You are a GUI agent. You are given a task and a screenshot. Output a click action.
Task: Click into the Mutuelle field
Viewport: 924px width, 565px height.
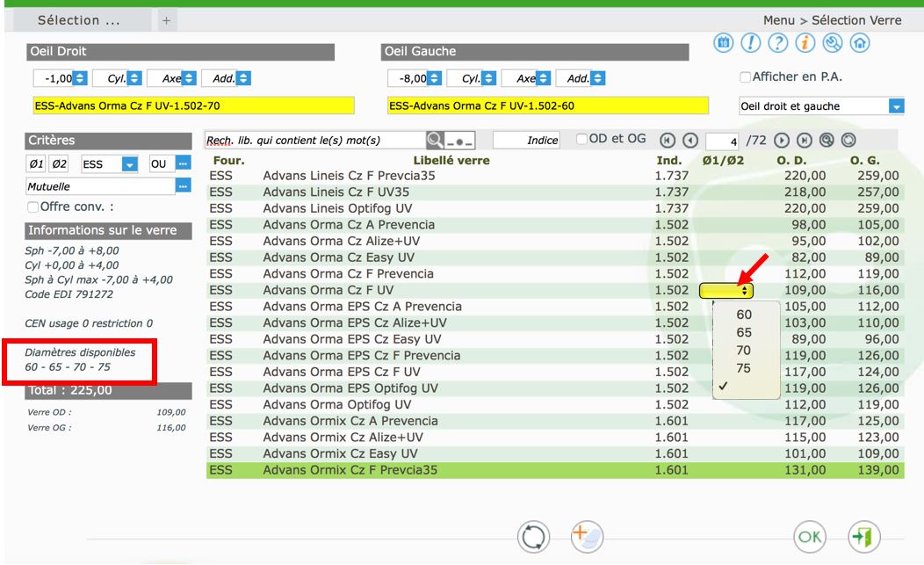click(101, 186)
